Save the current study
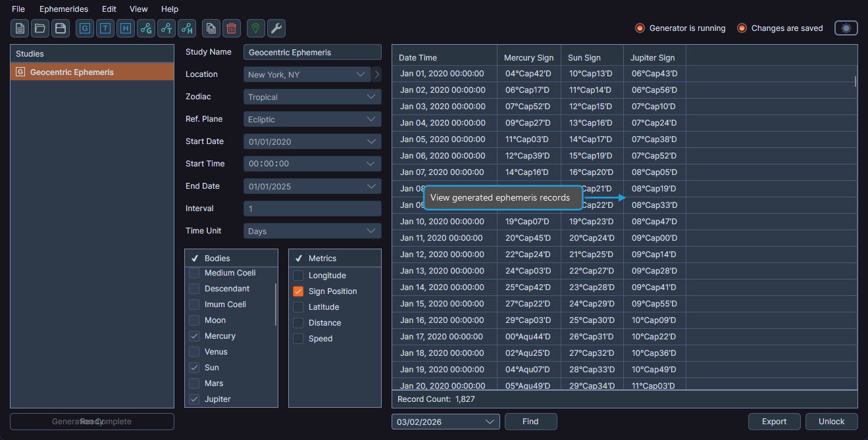This screenshot has width=868, height=440. (60, 28)
